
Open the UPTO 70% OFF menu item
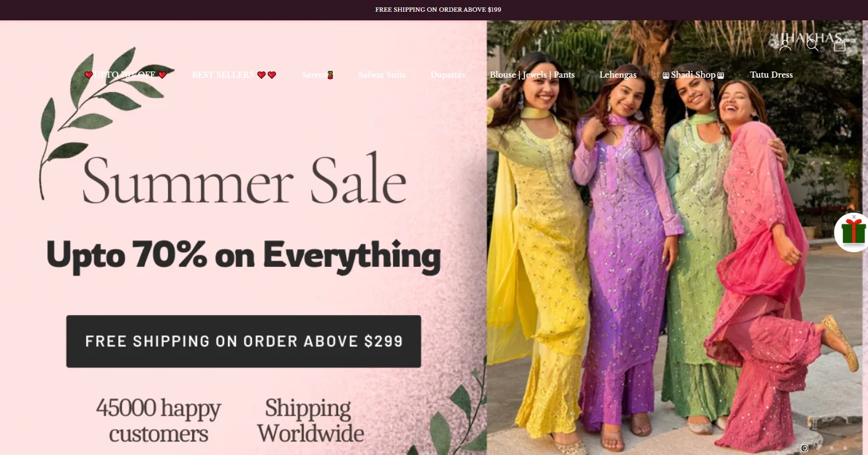coord(126,75)
